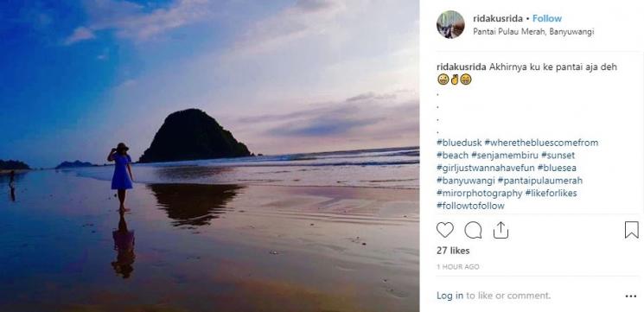Open ridakusrida username in the caption
Screen dimensions: 644x312
click(462, 67)
